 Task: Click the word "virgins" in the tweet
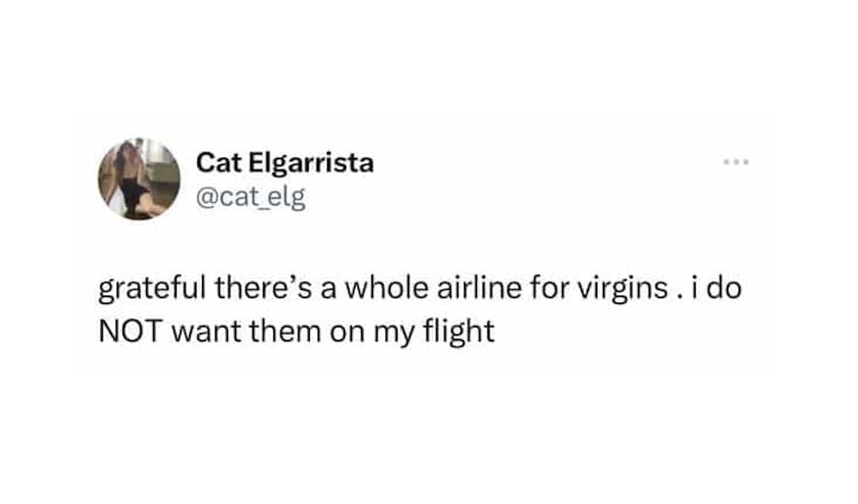click(622, 288)
